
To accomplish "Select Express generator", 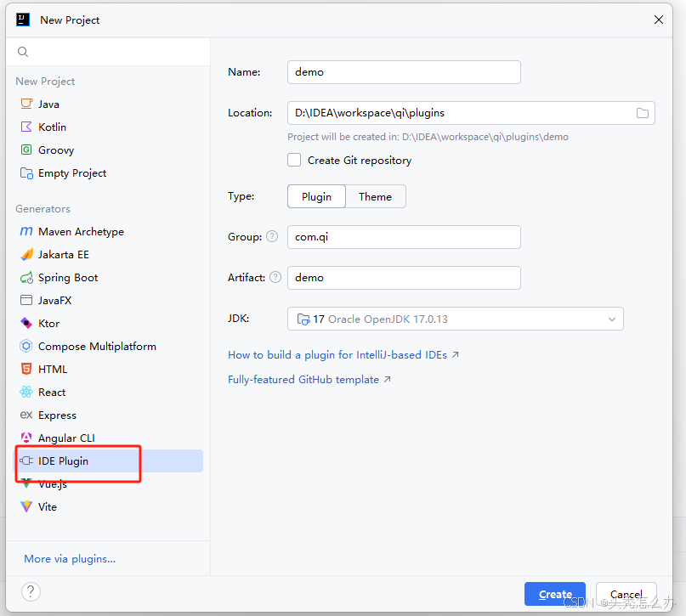I will pyautogui.click(x=109, y=415).
